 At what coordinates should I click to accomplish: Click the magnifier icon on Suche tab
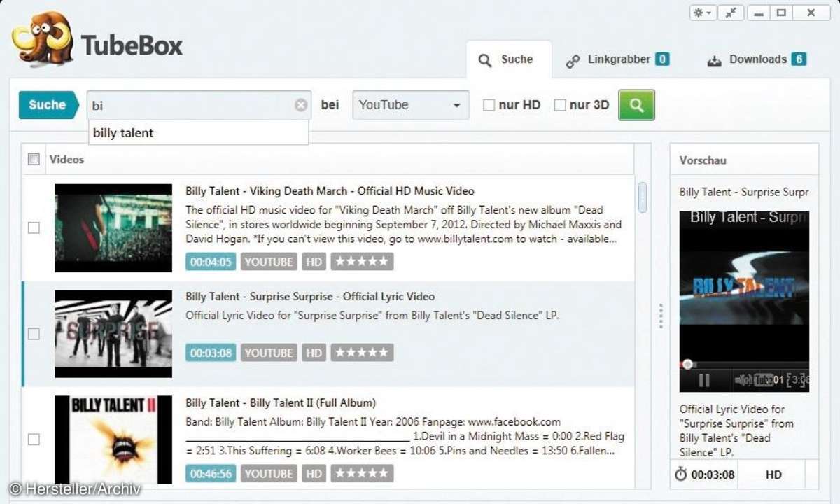coord(485,61)
